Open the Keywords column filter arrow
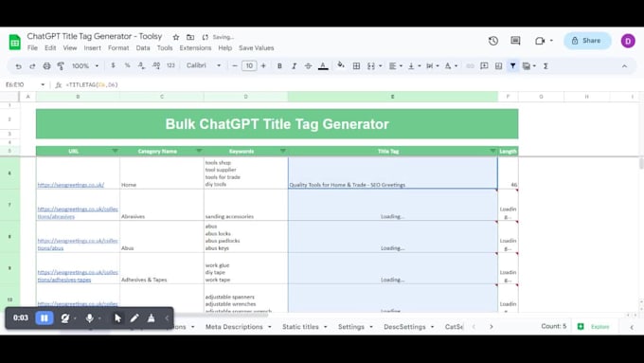Screen dimensions: 644x363 click(x=282, y=151)
